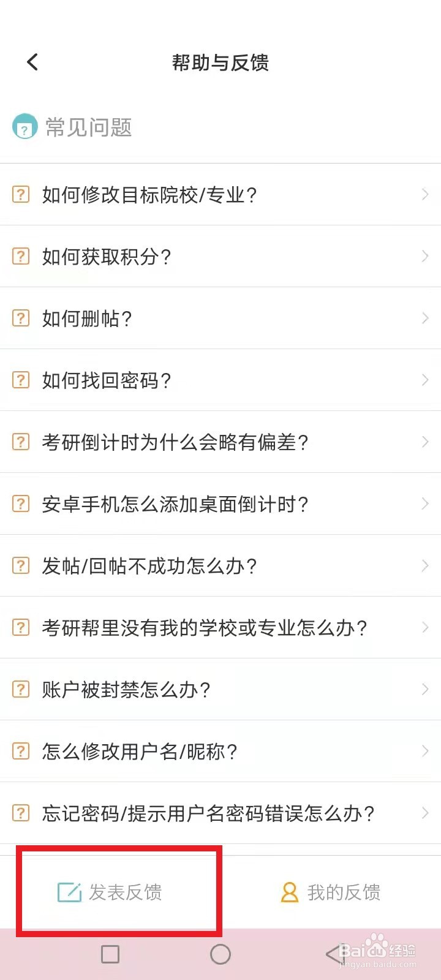
Task: Tap the 我的反馈 person icon
Action: (289, 892)
